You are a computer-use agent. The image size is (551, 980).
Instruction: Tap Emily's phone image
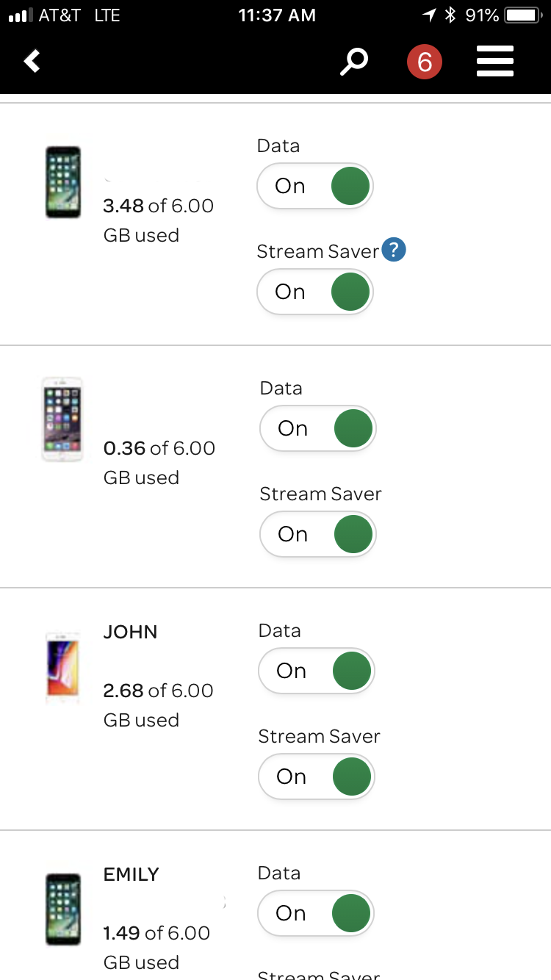point(63,909)
